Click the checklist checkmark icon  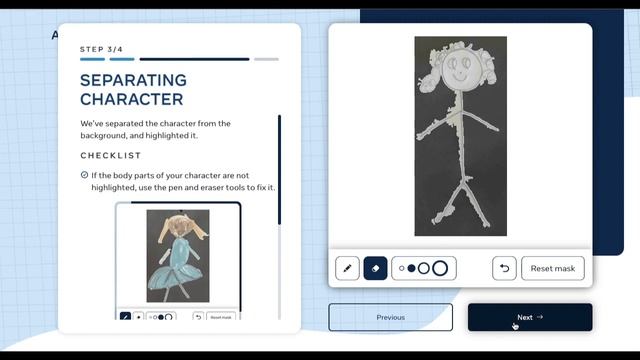(84, 175)
